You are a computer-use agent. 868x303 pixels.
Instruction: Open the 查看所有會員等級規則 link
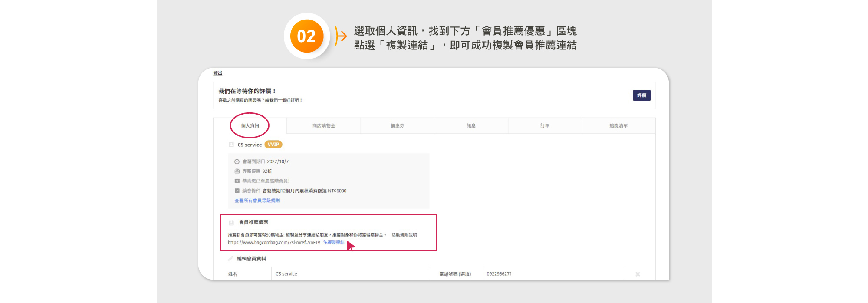point(257,201)
